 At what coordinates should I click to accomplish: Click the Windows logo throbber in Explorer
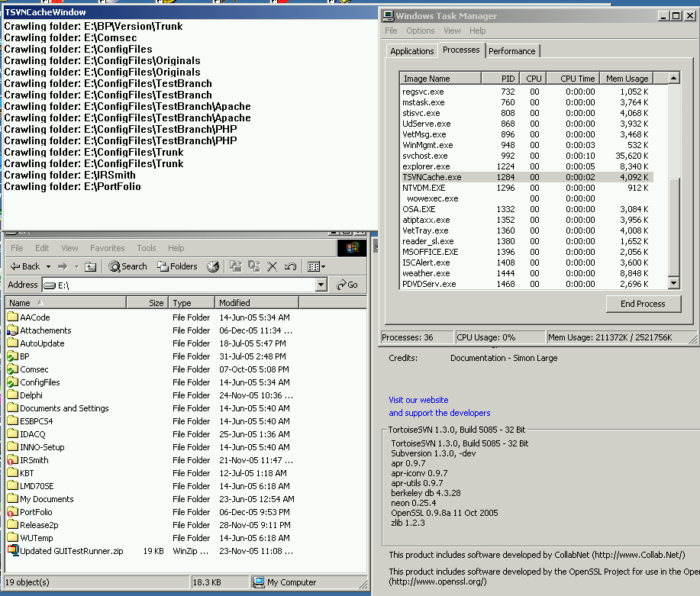click(x=352, y=248)
